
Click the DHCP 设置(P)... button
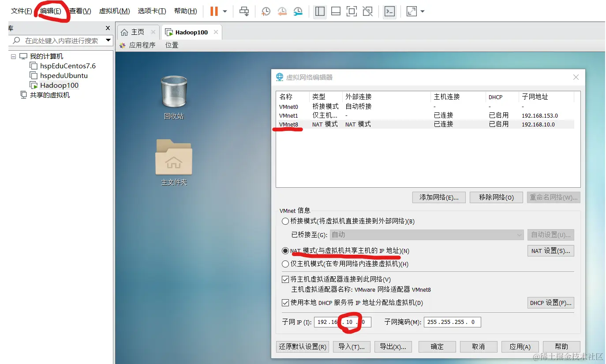click(550, 303)
